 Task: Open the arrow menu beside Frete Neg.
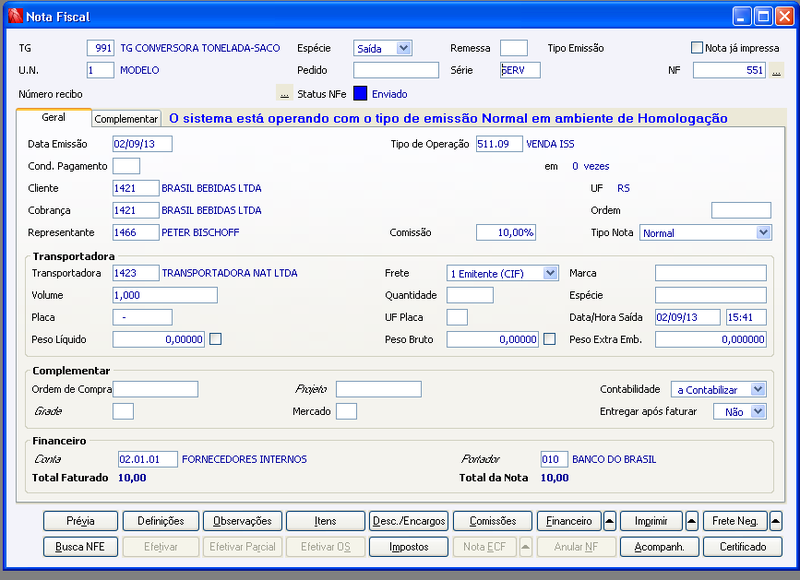click(773, 520)
